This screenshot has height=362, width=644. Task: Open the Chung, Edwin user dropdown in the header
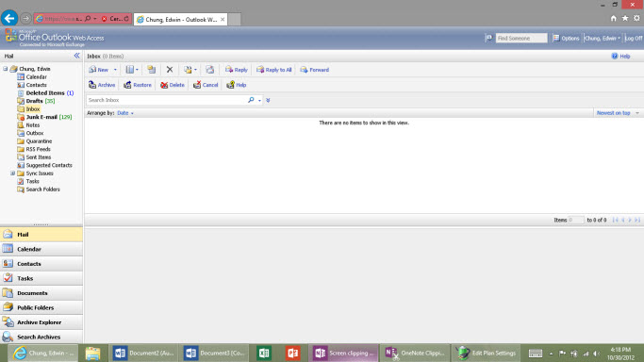(x=603, y=38)
